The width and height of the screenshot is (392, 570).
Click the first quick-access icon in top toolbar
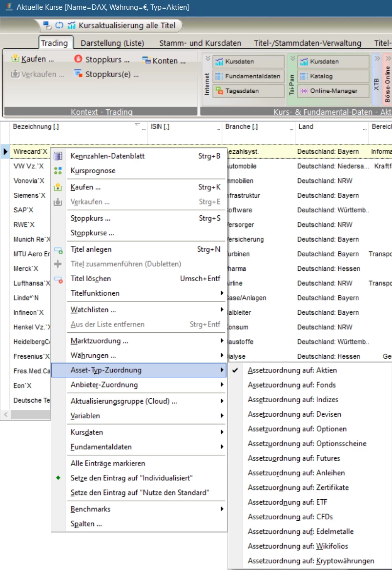[x=47, y=25]
